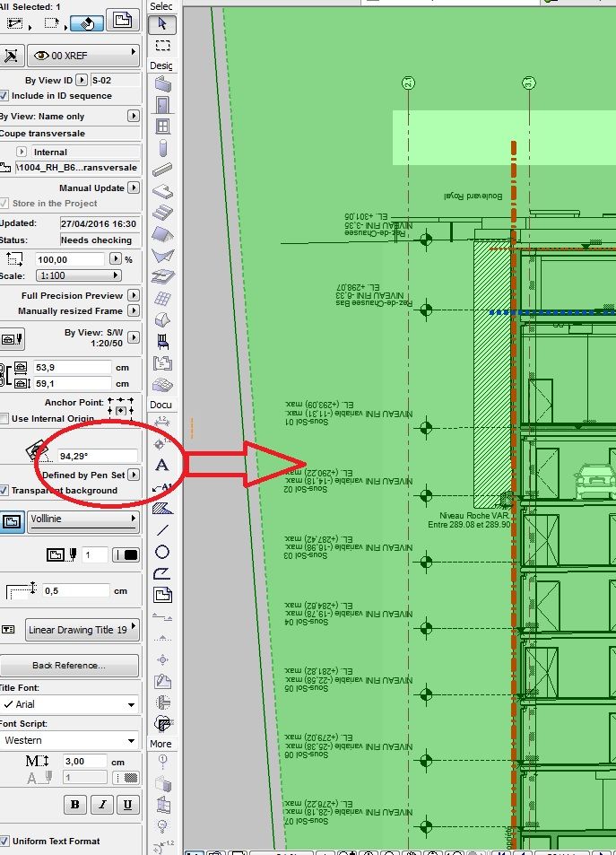Click the 100,00 magnification percent field

pos(70,259)
